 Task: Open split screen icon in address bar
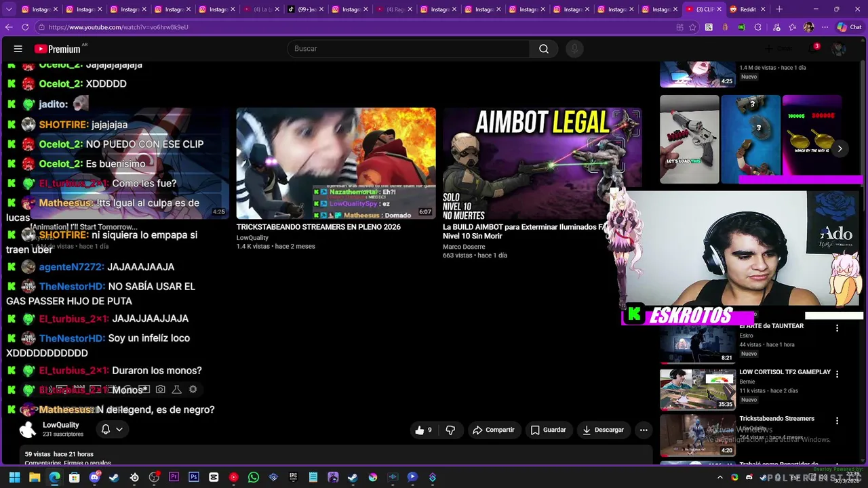pos(679,27)
